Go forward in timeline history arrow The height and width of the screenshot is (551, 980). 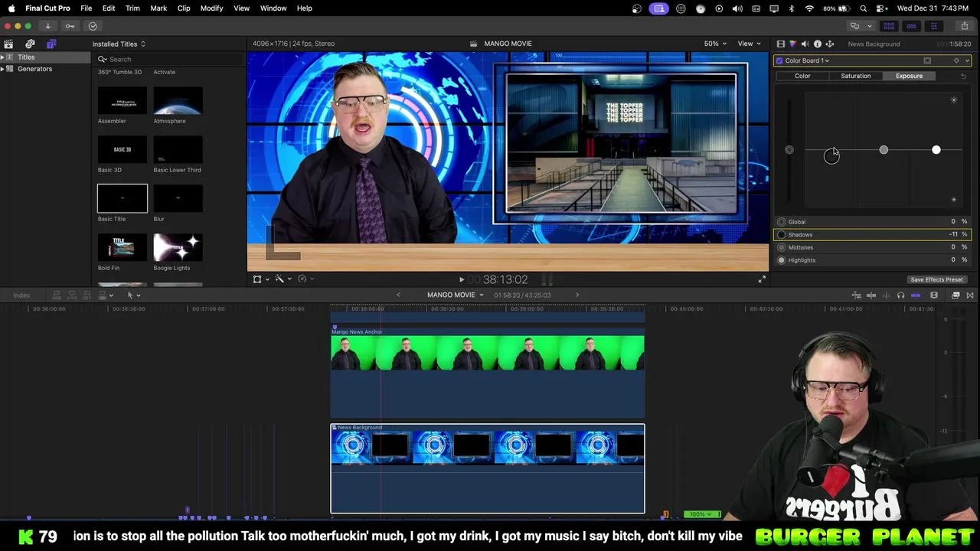(577, 295)
